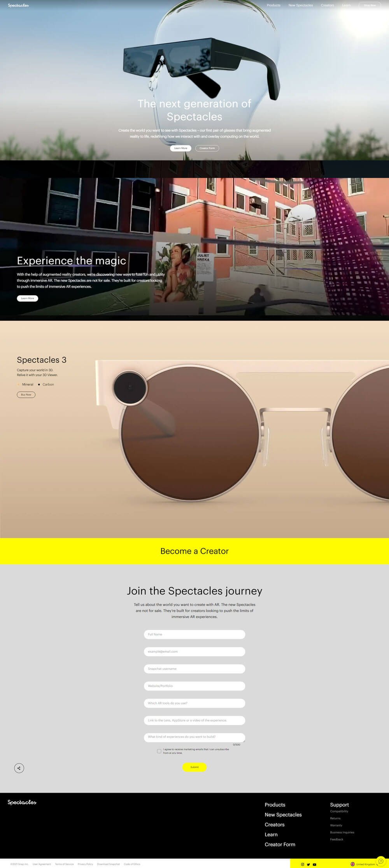Click the "Join the Spectacles journey" heading
Screen dimensions: 389x868
(194, 591)
